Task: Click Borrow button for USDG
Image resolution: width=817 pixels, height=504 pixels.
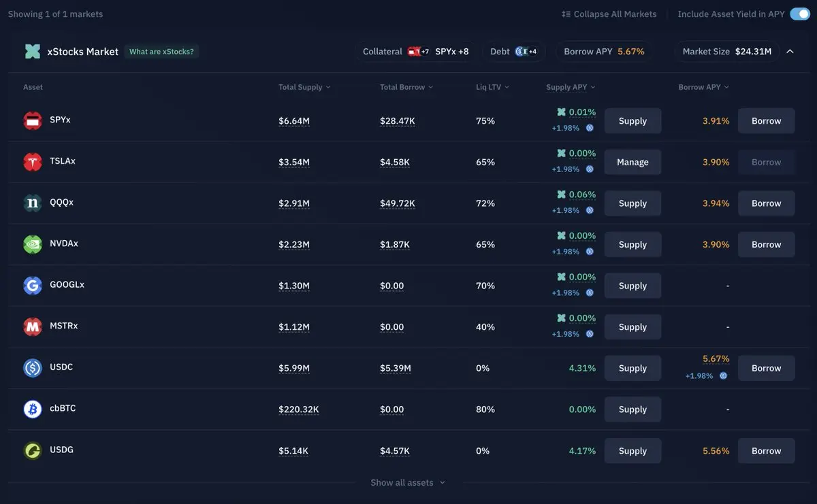Action: tap(766, 451)
